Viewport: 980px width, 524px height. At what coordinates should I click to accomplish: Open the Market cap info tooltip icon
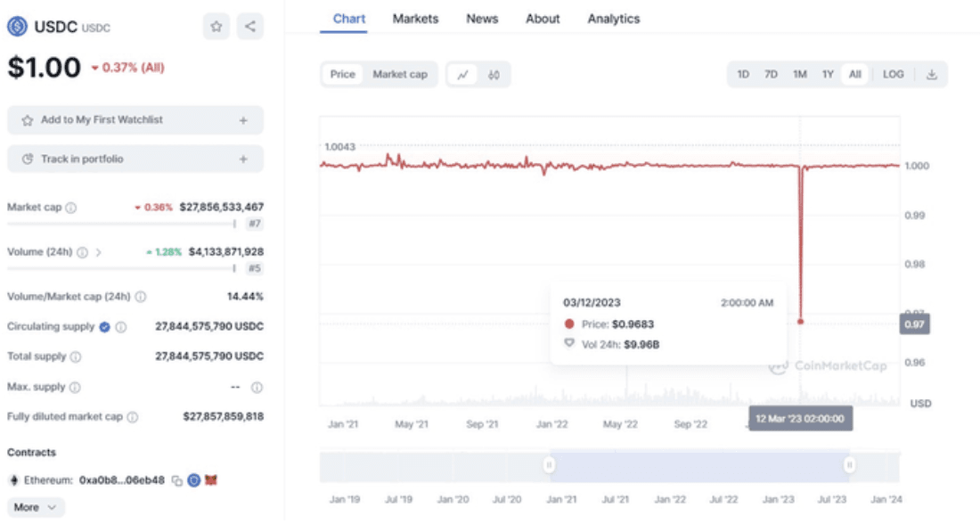click(x=71, y=207)
